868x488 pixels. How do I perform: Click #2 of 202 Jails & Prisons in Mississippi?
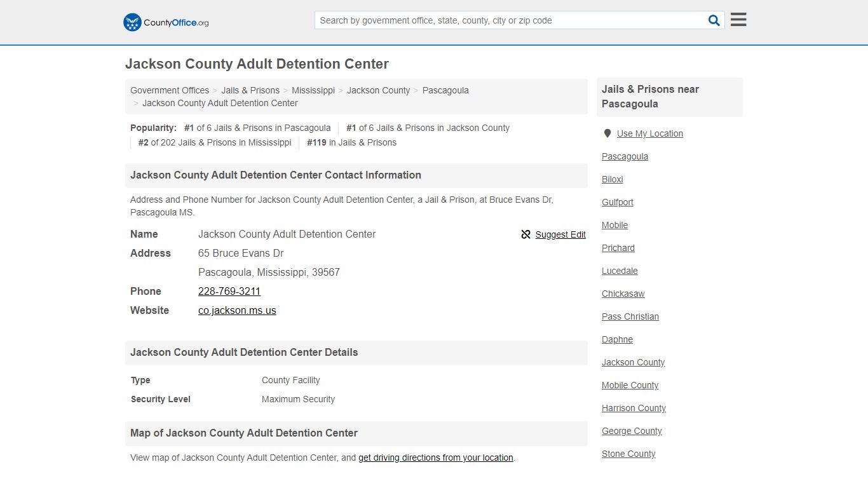pyautogui.click(x=215, y=142)
